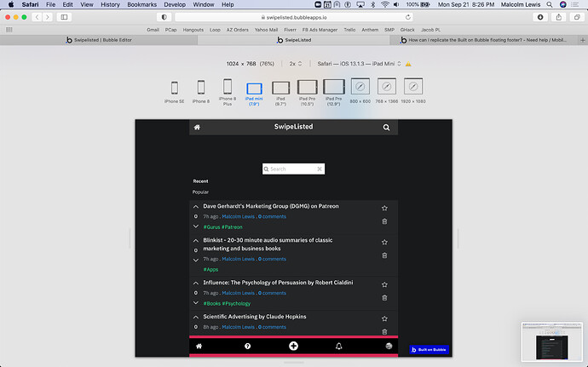Switch to Built on Bubble floating footer forum tab
This screenshot has height=367, width=588.
484,40
